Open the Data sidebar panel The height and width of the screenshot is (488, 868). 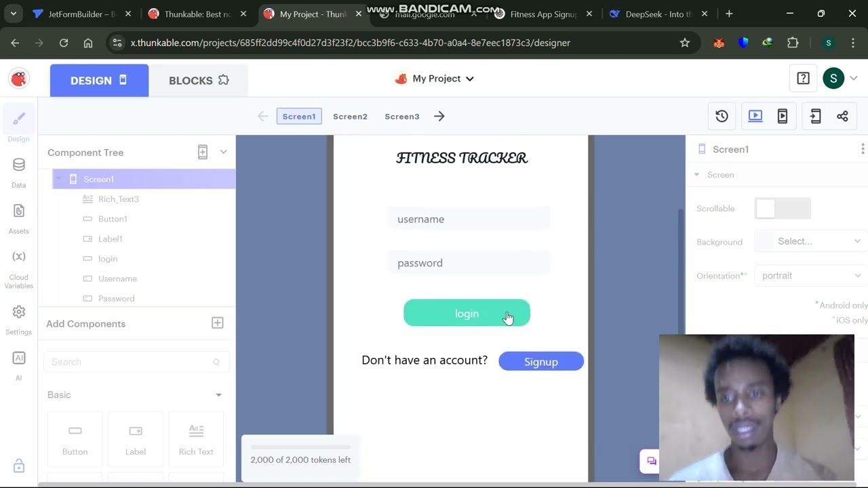pos(18,173)
